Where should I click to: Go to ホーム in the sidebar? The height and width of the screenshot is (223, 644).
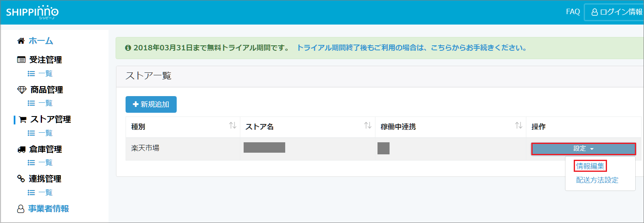point(41,41)
